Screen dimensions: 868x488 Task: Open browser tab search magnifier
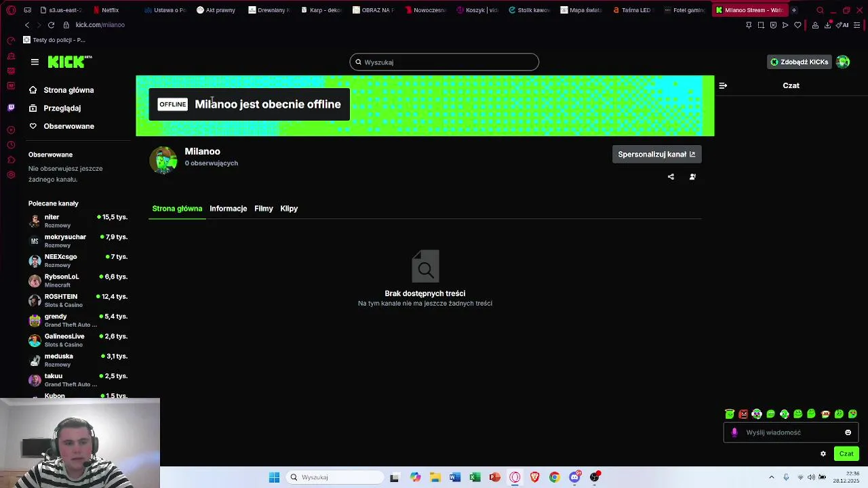[x=820, y=10]
